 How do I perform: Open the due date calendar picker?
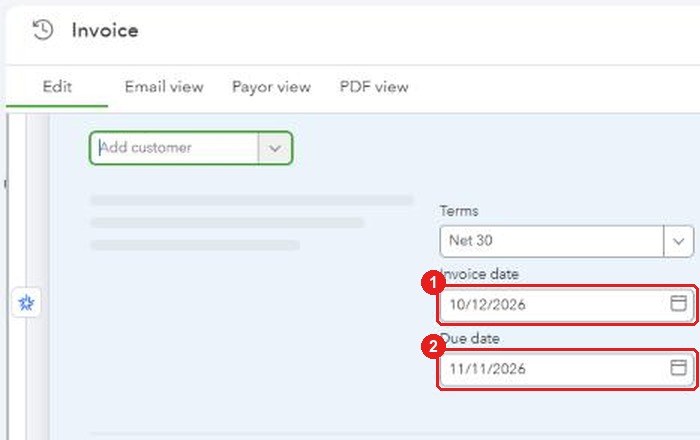678,368
